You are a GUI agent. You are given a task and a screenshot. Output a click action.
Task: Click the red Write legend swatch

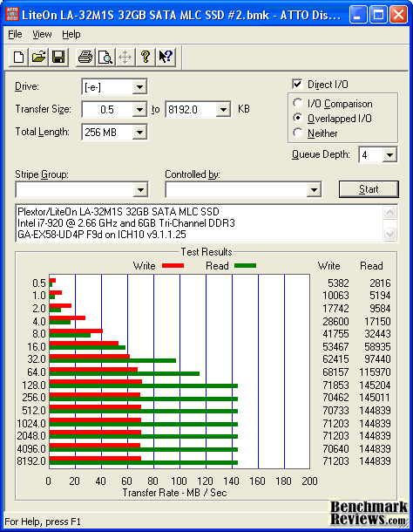(x=173, y=266)
